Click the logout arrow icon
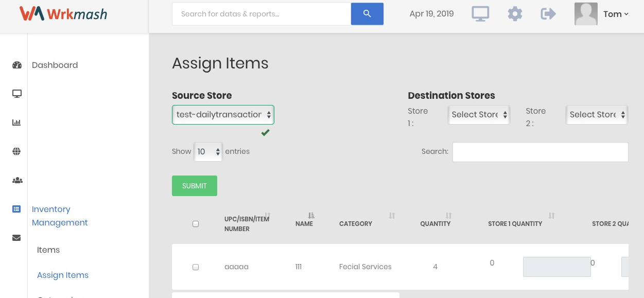This screenshot has height=298, width=644. [548, 14]
